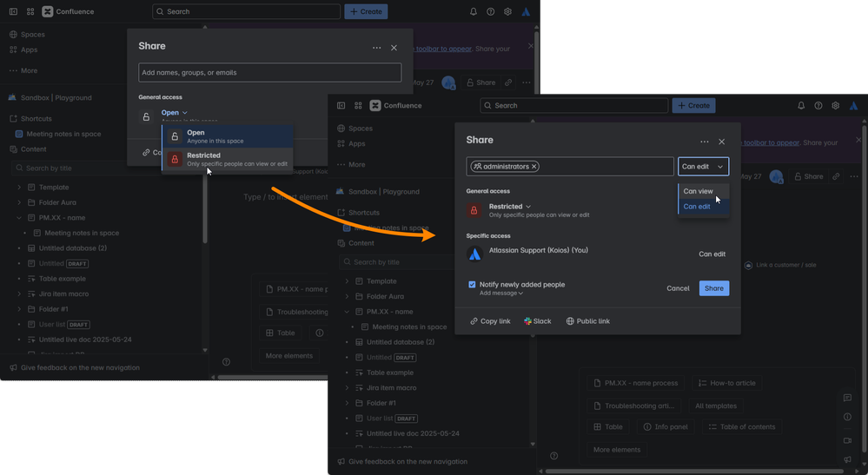Select Can view permission option

point(703,191)
